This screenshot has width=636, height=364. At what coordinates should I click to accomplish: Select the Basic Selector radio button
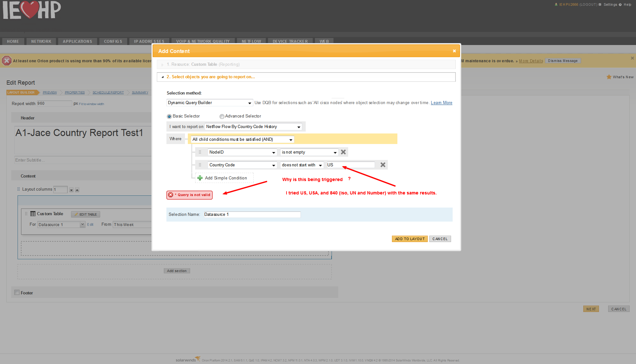[169, 116]
